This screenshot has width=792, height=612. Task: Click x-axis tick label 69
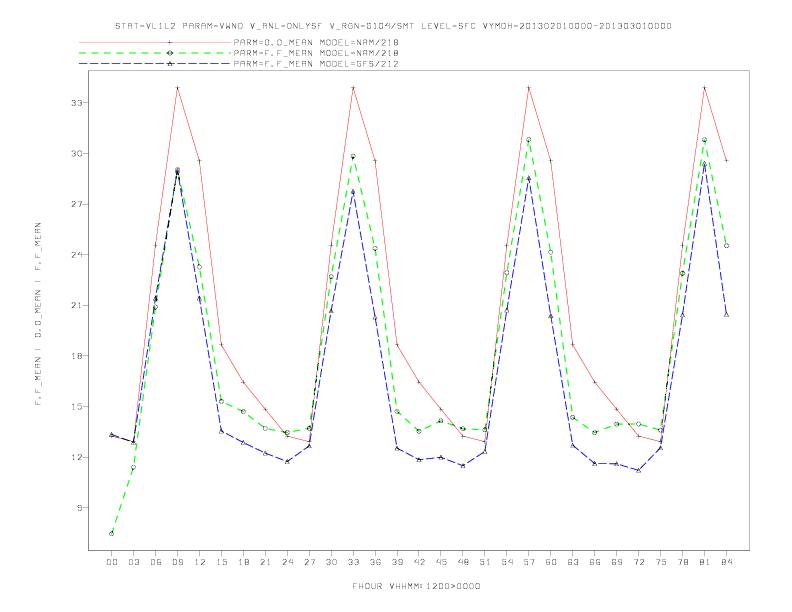pos(617,562)
